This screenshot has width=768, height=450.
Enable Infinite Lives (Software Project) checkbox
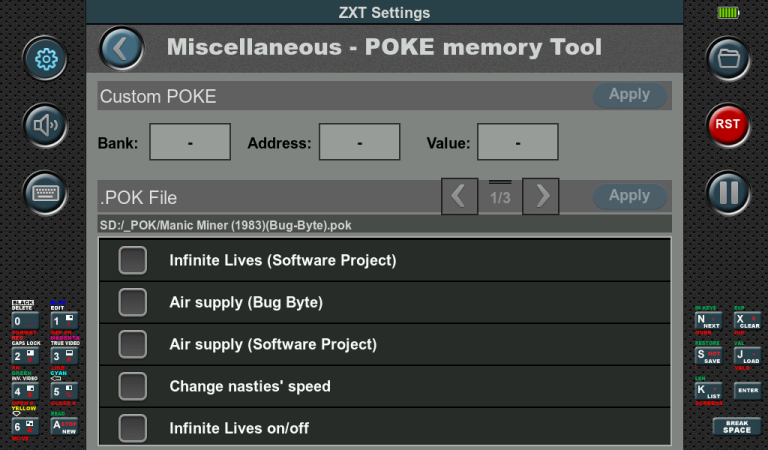(133, 260)
